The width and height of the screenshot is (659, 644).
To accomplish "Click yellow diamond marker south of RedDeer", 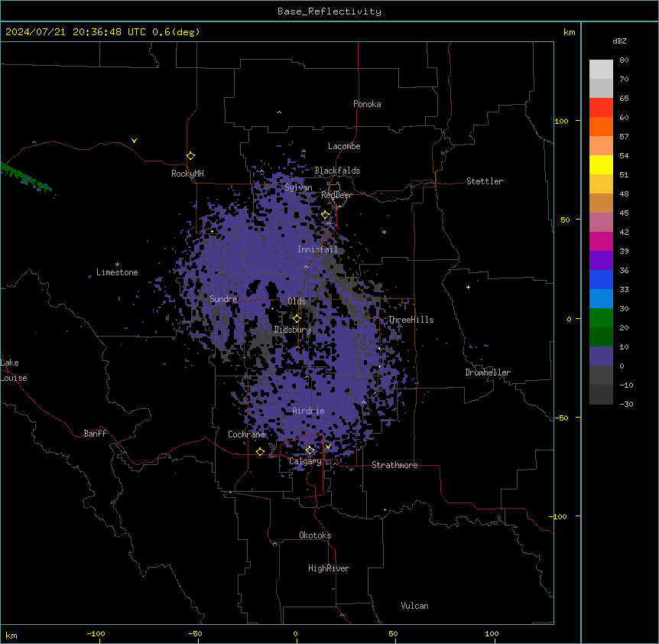I will [x=326, y=215].
